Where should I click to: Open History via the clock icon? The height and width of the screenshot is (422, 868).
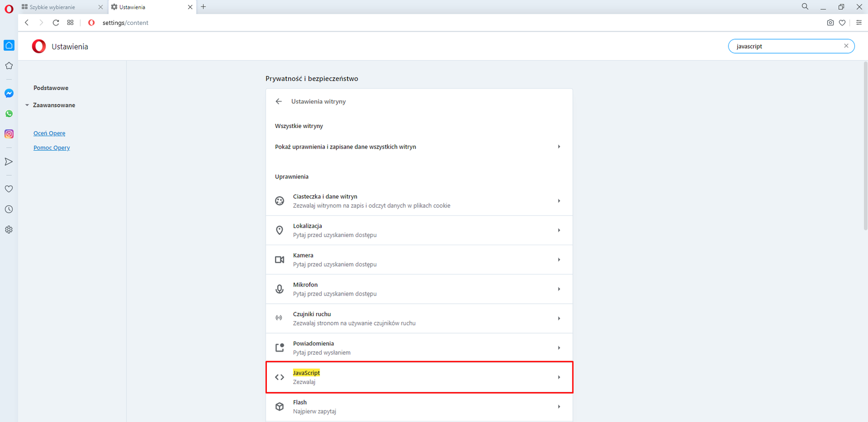[x=9, y=209]
